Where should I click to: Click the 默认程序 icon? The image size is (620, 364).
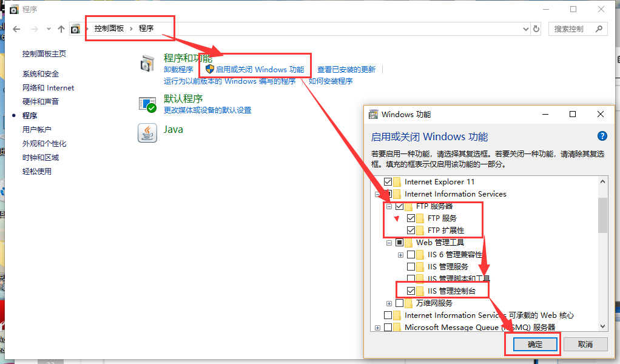pyautogui.click(x=147, y=104)
